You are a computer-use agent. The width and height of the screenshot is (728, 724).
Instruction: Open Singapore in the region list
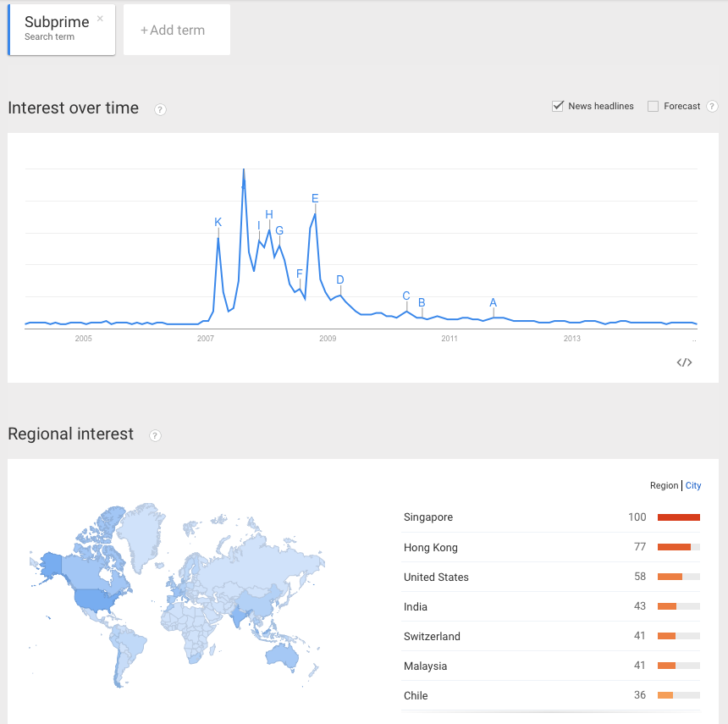(x=428, y=517)
